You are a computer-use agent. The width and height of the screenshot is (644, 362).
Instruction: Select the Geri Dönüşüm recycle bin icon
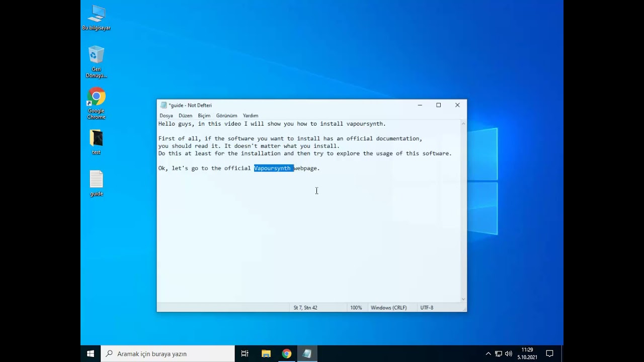tap(96, 61)
